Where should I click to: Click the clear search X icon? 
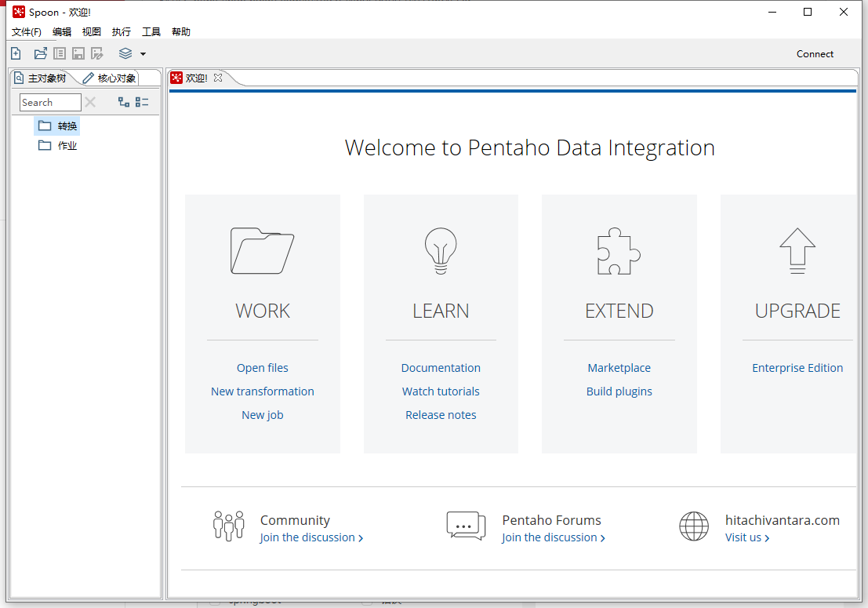coord(90,102)
